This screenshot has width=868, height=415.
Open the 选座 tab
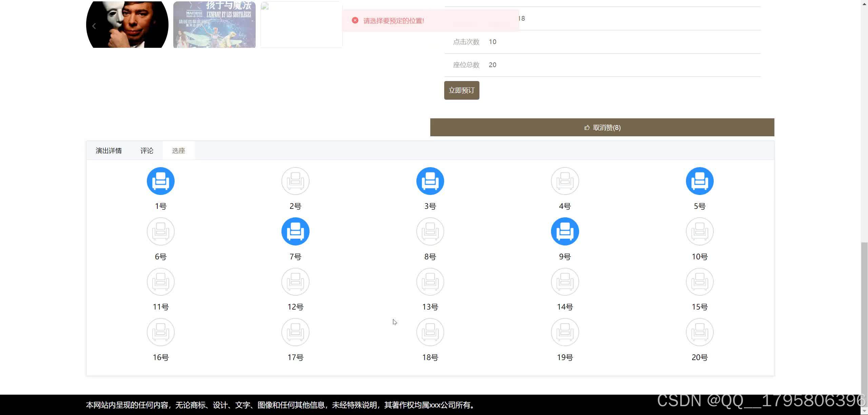[178, 151]
